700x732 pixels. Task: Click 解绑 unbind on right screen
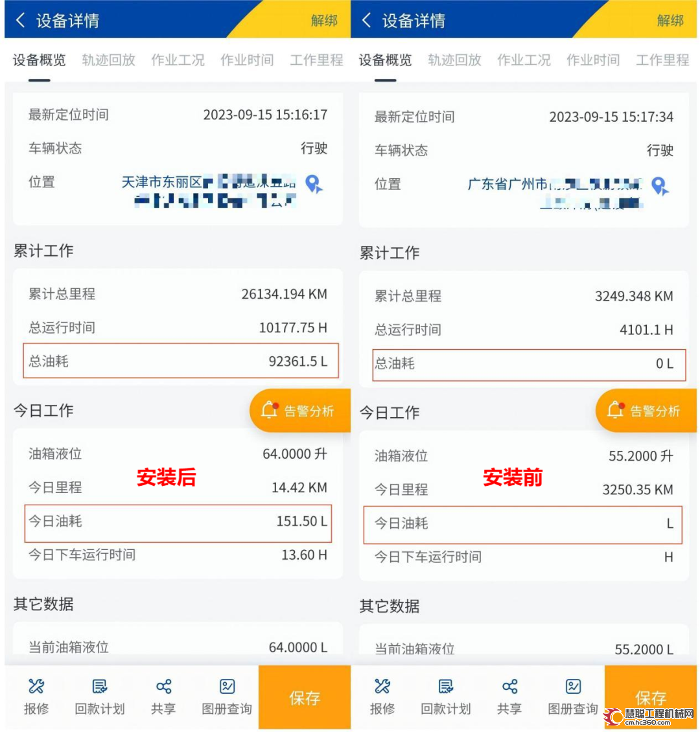(670, 21)
